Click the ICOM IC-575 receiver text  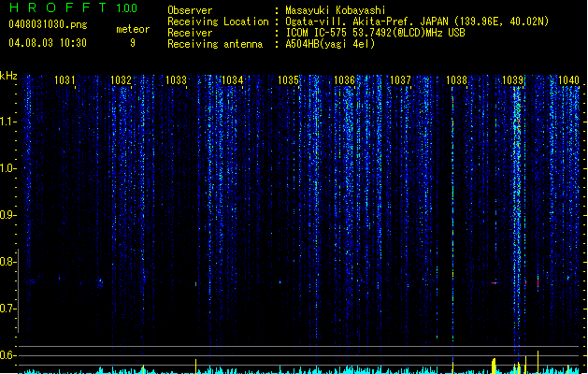pos(375,33)
